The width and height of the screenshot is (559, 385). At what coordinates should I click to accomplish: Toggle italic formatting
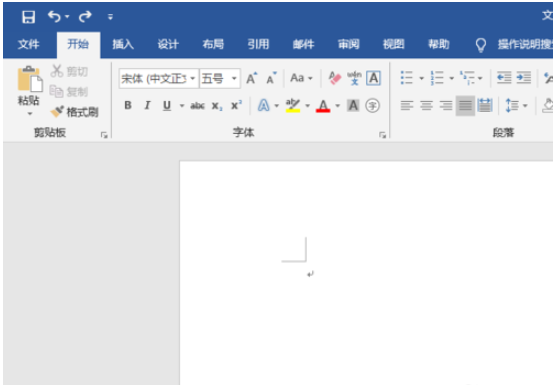(147, 106)
